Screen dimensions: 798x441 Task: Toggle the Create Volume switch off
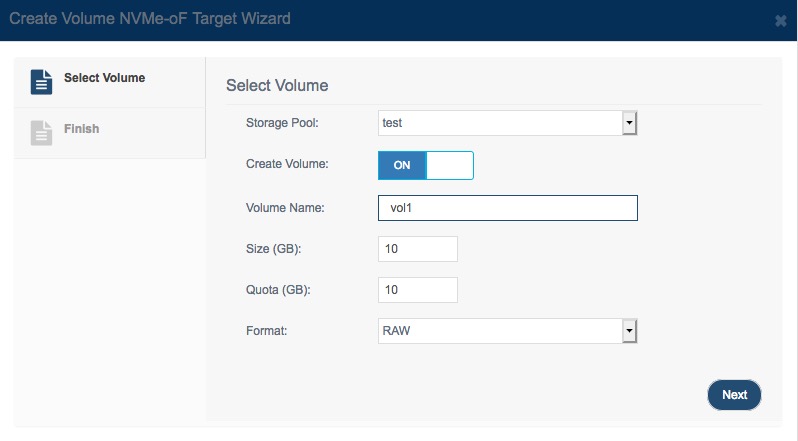click(425, 165)
